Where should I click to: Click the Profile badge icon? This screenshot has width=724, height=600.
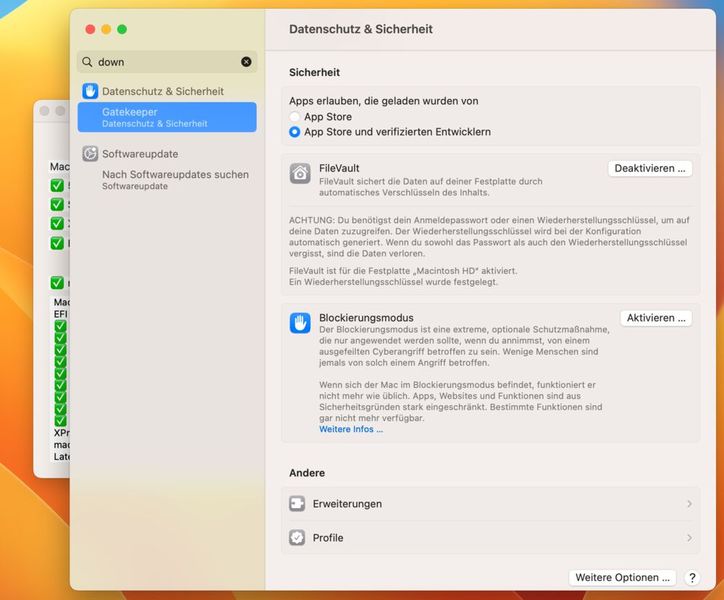click(297, 538)
